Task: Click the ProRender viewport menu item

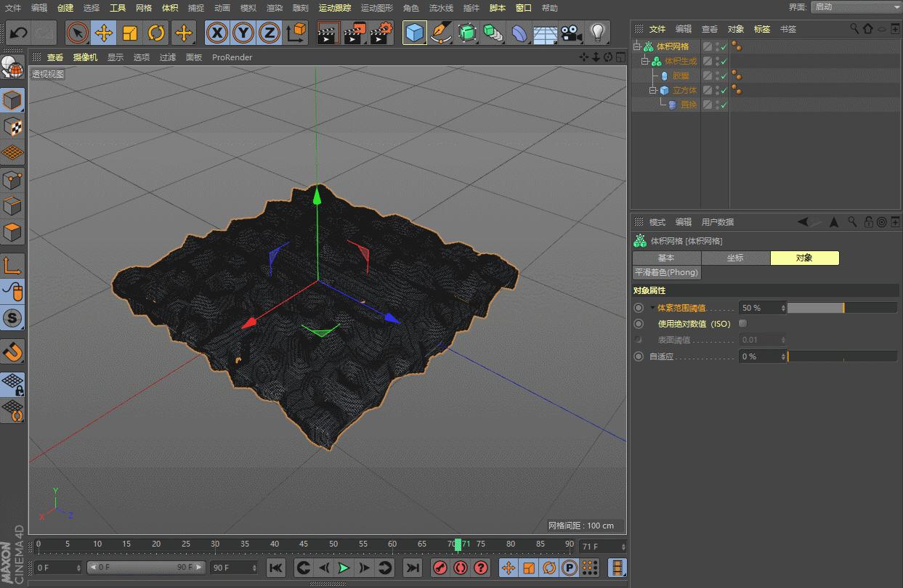Action: tap(232, 57)
